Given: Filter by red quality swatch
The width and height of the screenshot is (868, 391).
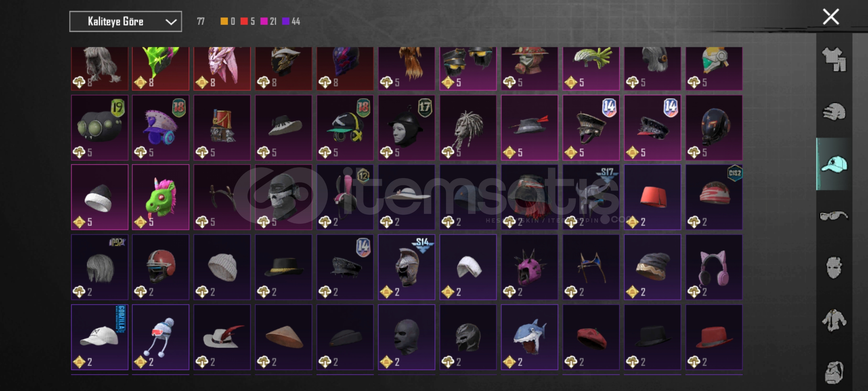Looking at the screenshot, I should [x=244, y=21].
